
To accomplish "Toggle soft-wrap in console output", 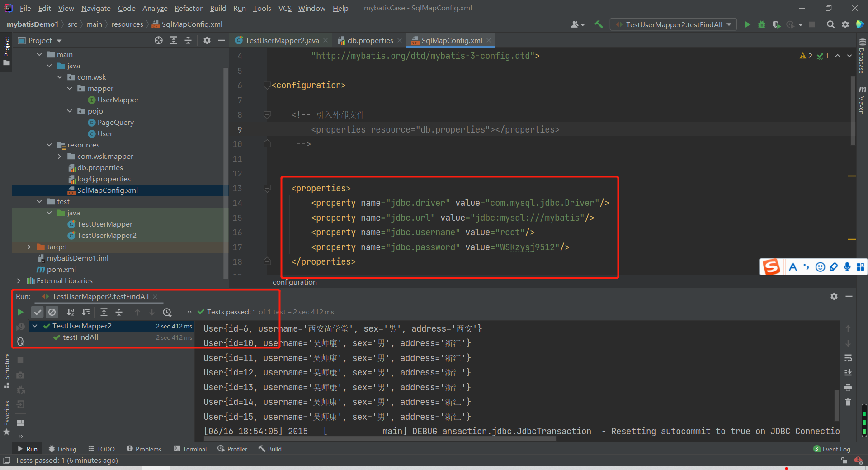I will point(848,358).
